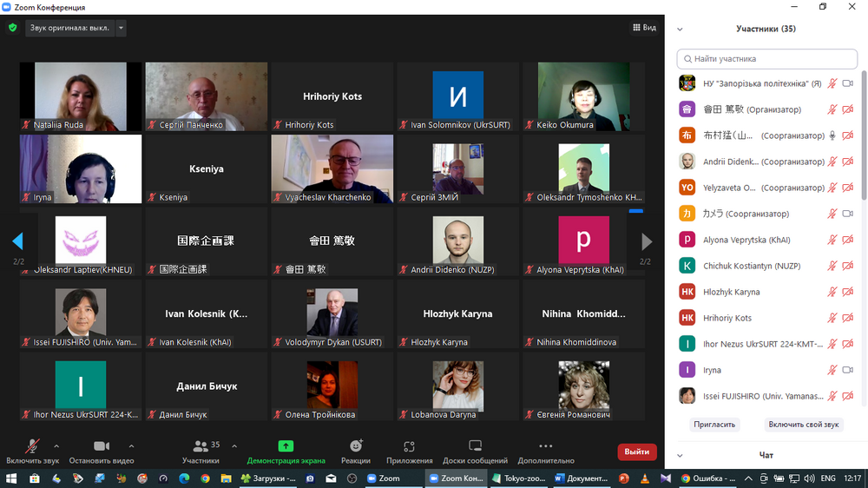
Task: Open the Participants icon showing 35
Action: (201, 446)
